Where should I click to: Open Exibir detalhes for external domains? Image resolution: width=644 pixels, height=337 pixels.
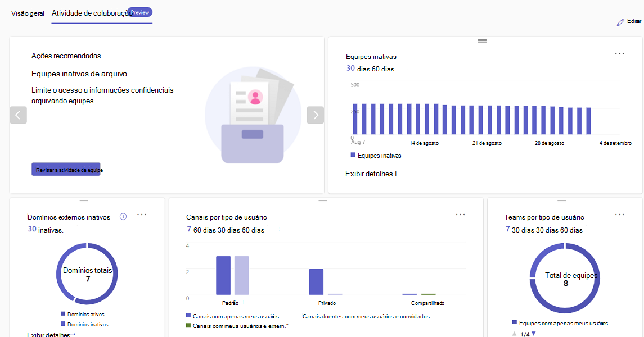click(x=51, y=335)
